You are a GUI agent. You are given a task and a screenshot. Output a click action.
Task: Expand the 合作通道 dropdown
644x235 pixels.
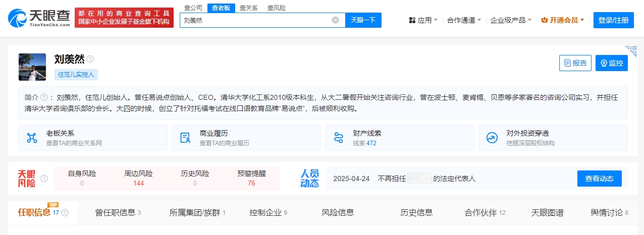[464, 20]
